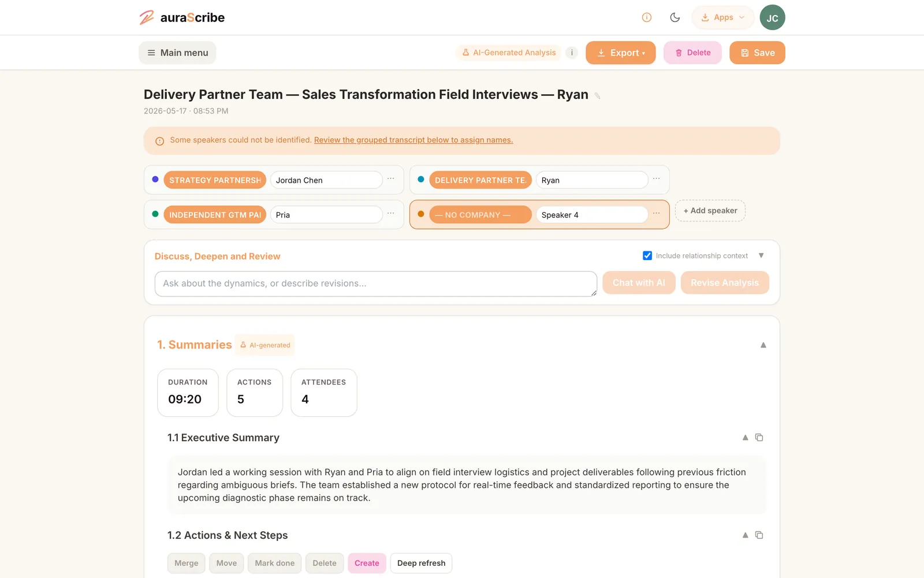Click the Merge action button
Screen dimensions: 924x578
point(187,563)
